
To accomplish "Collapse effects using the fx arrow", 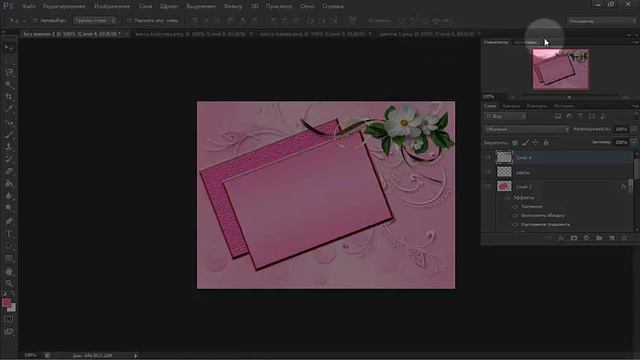I will point(630,187).
